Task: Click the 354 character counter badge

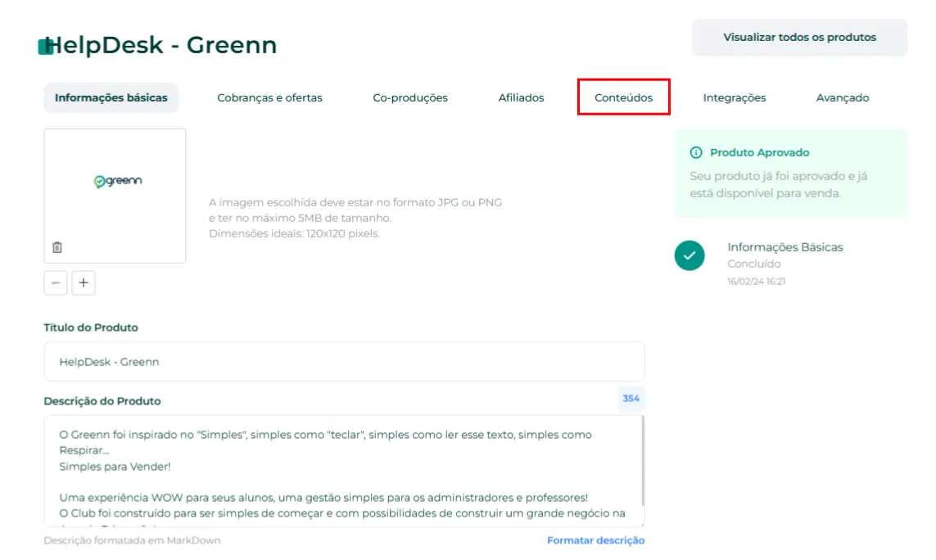Action: point(631,399)
